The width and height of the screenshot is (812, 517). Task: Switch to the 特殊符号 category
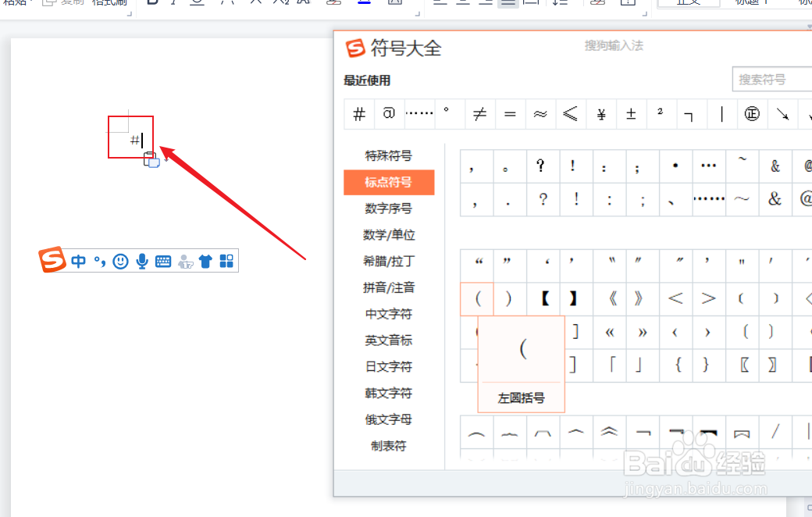coord(389,155)
